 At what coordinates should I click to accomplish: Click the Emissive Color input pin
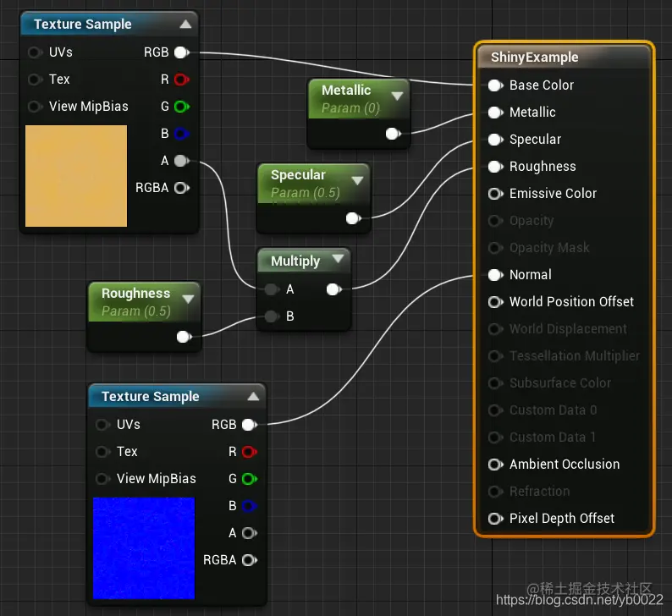pyautogui.click(x=496, y=194)
